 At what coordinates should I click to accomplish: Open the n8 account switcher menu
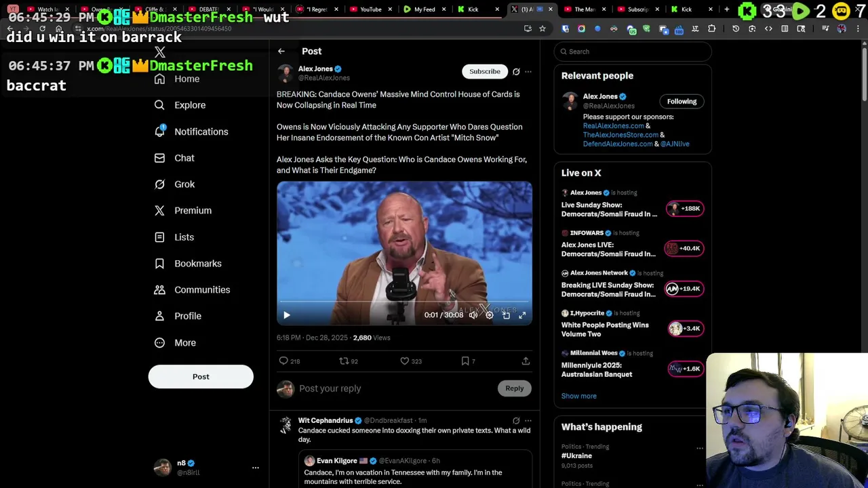point(206,468)
